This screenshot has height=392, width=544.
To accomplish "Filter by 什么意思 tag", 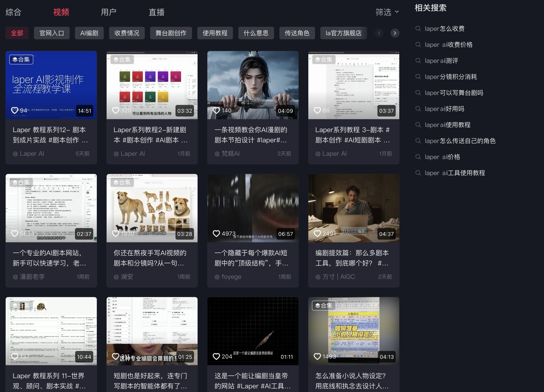I will pos(256,33).
